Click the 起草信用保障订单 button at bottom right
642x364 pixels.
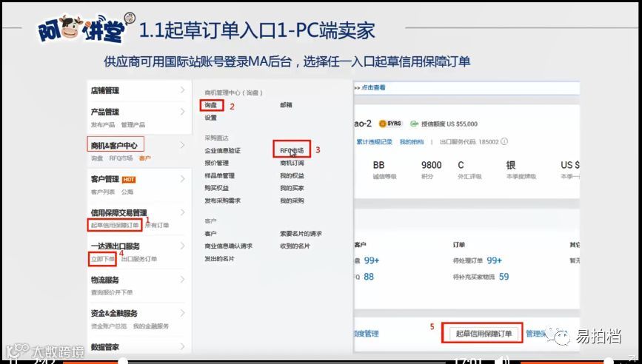tap(484, 334)
